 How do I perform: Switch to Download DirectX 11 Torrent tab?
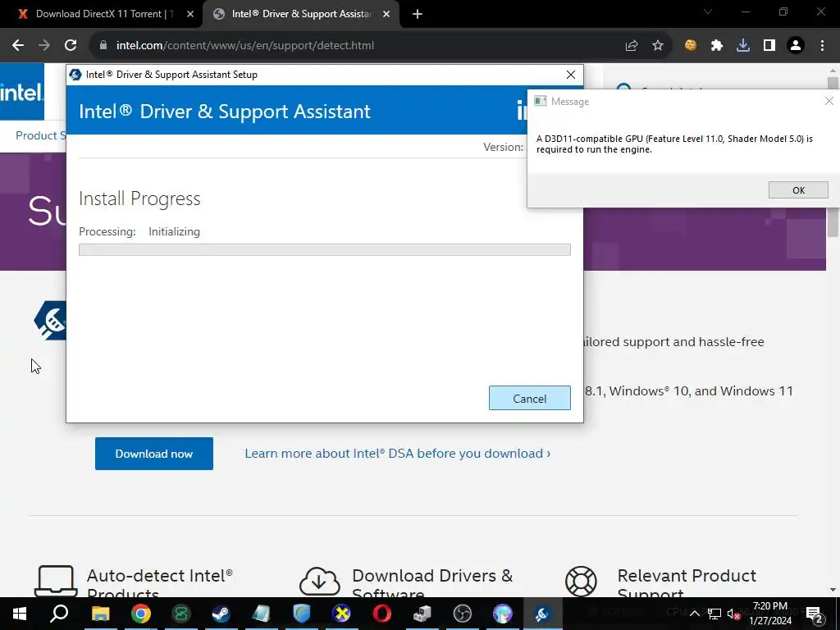[102, 15]
